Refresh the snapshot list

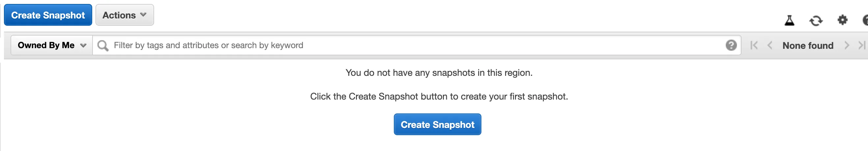[816, 20]
